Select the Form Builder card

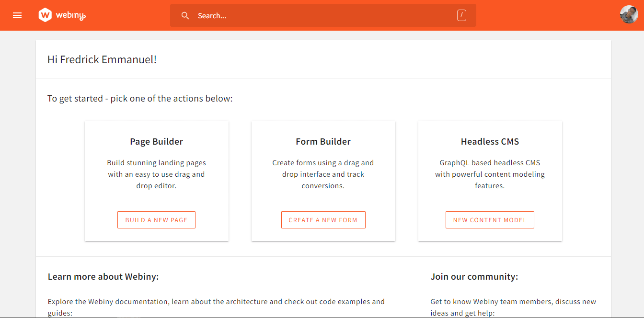323,181
